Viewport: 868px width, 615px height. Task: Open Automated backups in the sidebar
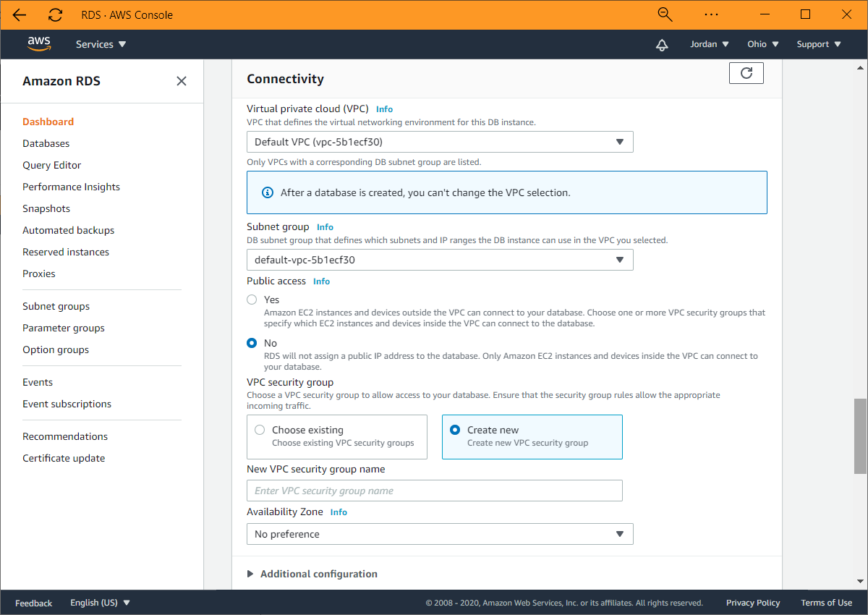tap(69, 230)
